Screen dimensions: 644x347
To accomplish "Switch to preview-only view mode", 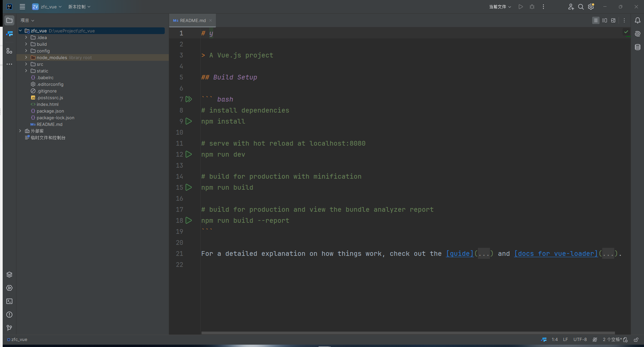I will (x=613, y=20).
